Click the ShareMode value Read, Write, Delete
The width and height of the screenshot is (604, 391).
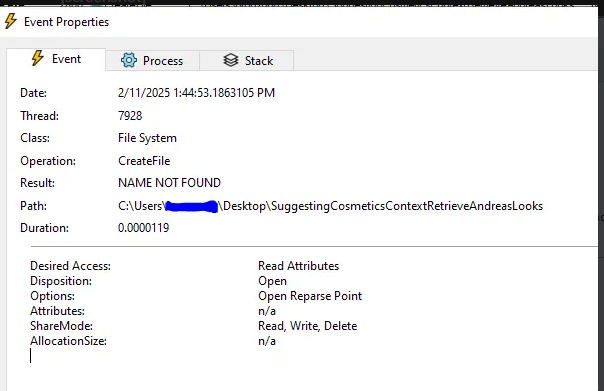[308, 326]
